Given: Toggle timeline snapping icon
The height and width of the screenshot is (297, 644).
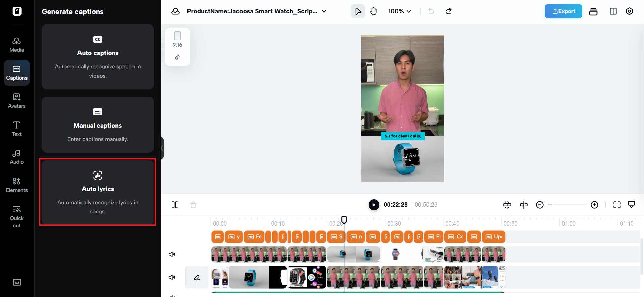Looking at the screenshot, I should 507,205.
